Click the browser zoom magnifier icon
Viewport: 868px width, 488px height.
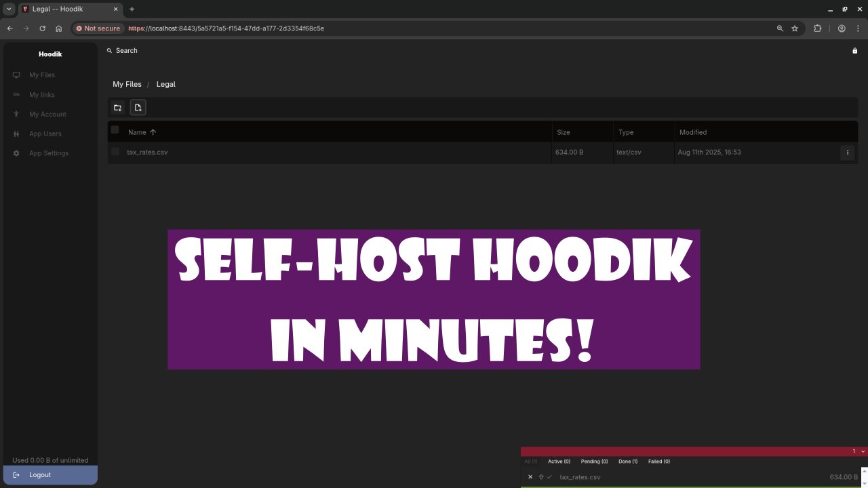pos(780,28)
